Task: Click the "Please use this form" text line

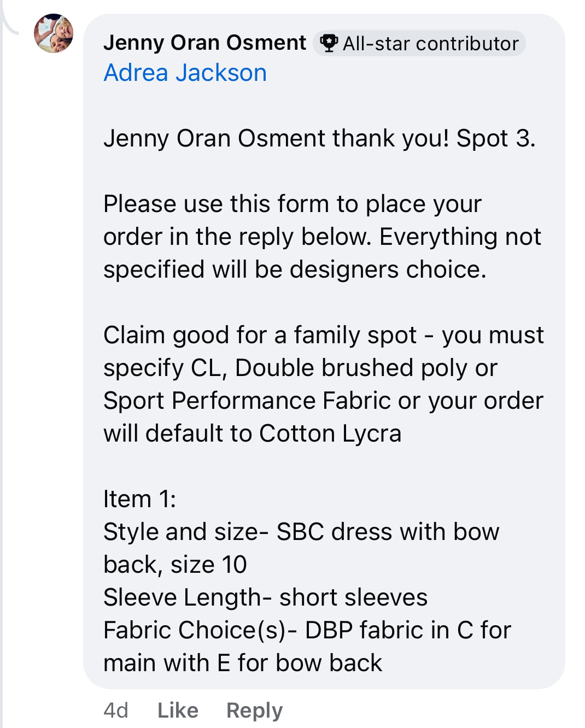Action: click(292, 204)
